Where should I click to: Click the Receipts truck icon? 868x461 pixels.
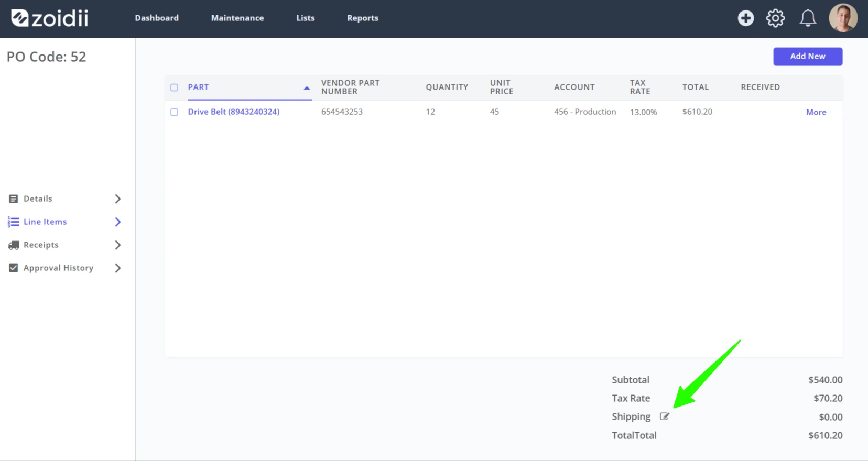coord(14,245)
